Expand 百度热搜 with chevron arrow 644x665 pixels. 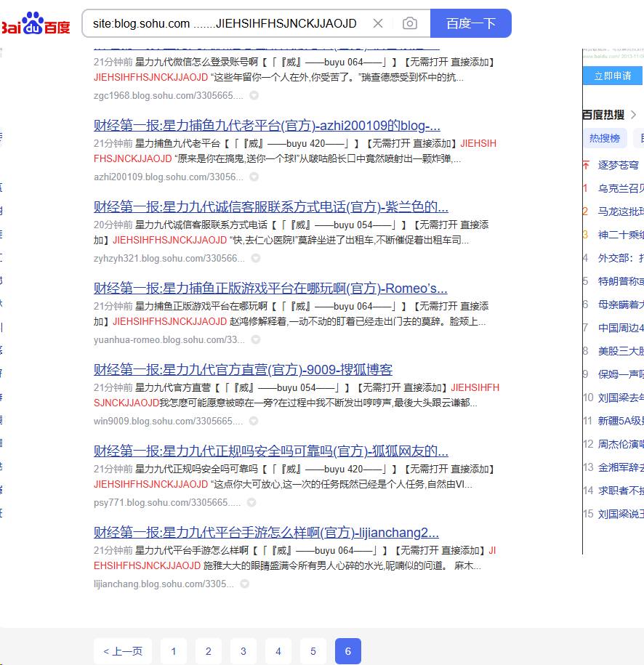pyautogui.click(x=633, y=115)
